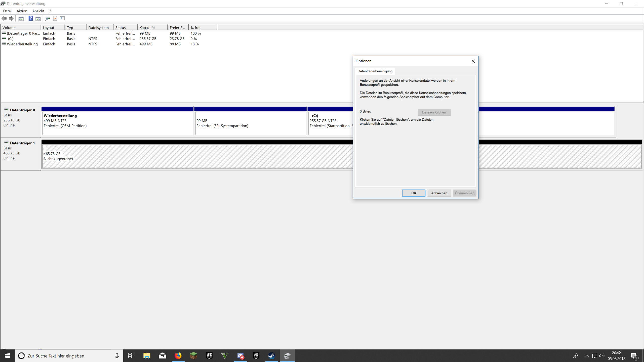Click the checkmark document toolbar icon
644x362 pixels.
[55, 18]
